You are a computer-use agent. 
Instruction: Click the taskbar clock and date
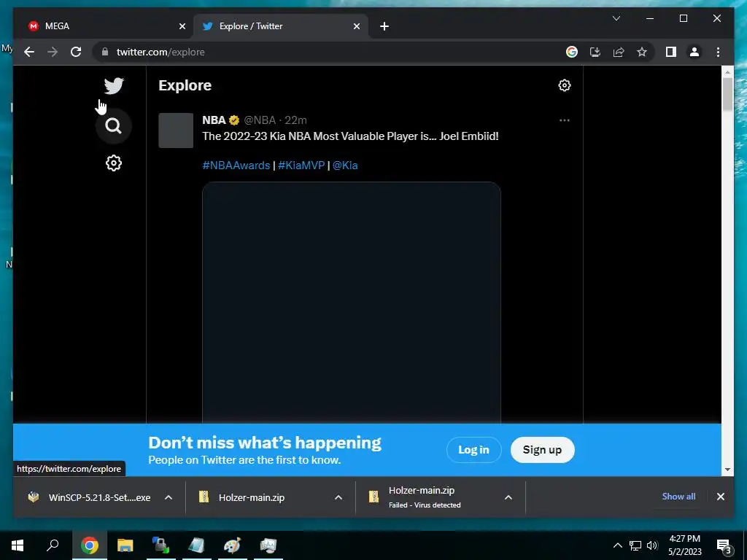click(684, 545)
